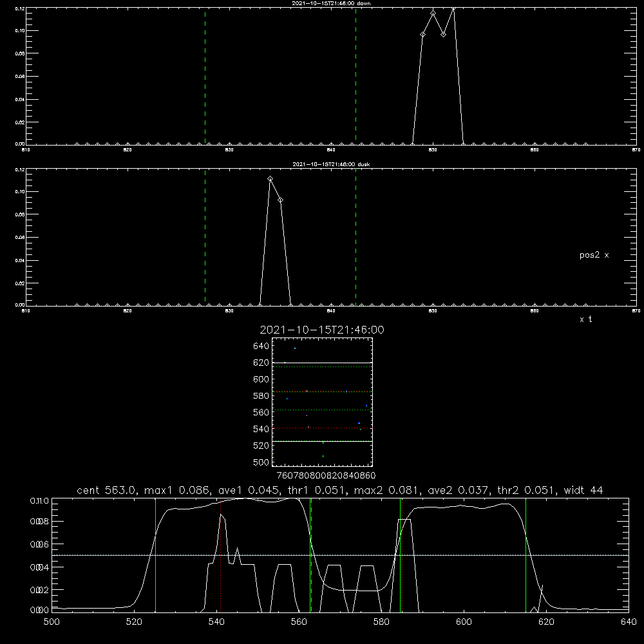The height and width of the screenshot is (644, 644).
Task: Click bottom plot x-axis label "520"
Action: point(134,622)
